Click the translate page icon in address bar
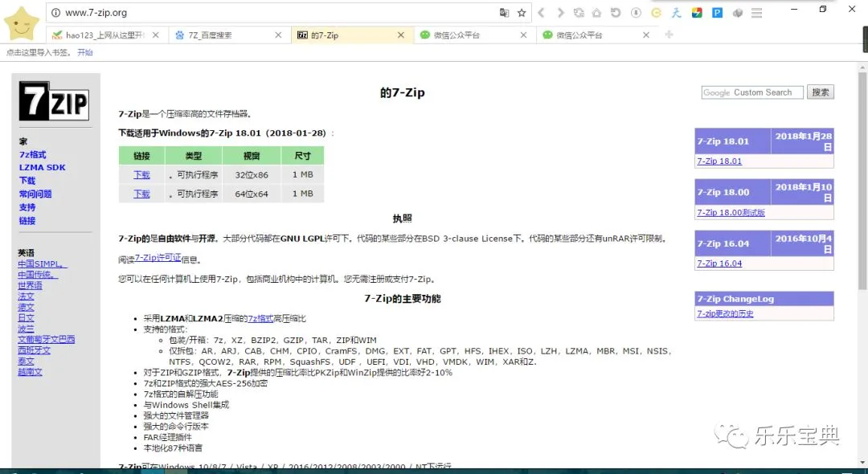868x474 pixels. point(504,13)
